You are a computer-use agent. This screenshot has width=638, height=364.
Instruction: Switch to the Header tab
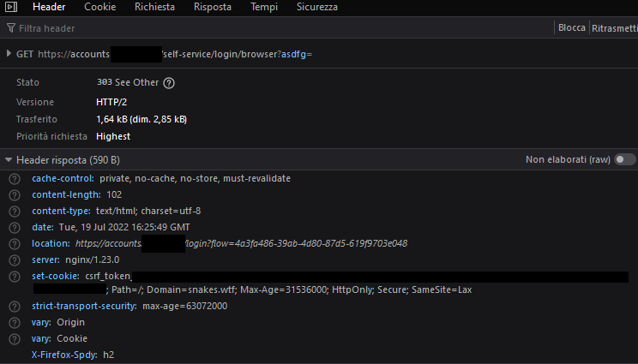[x=49, y=7]
